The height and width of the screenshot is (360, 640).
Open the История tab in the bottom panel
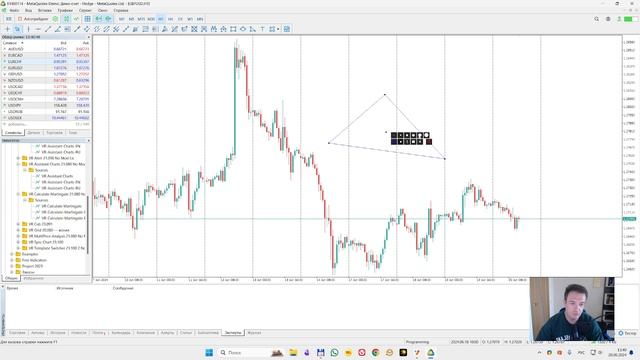[58, 333]
